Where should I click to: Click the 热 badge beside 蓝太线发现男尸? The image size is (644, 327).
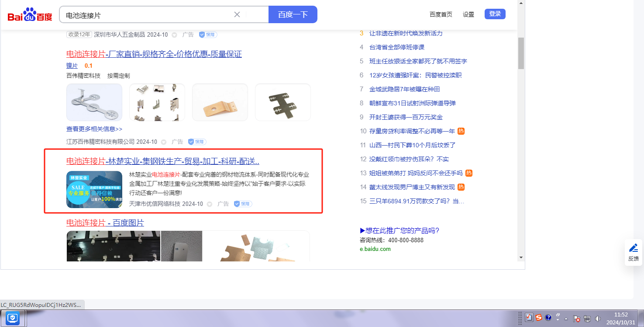[461, 187]
